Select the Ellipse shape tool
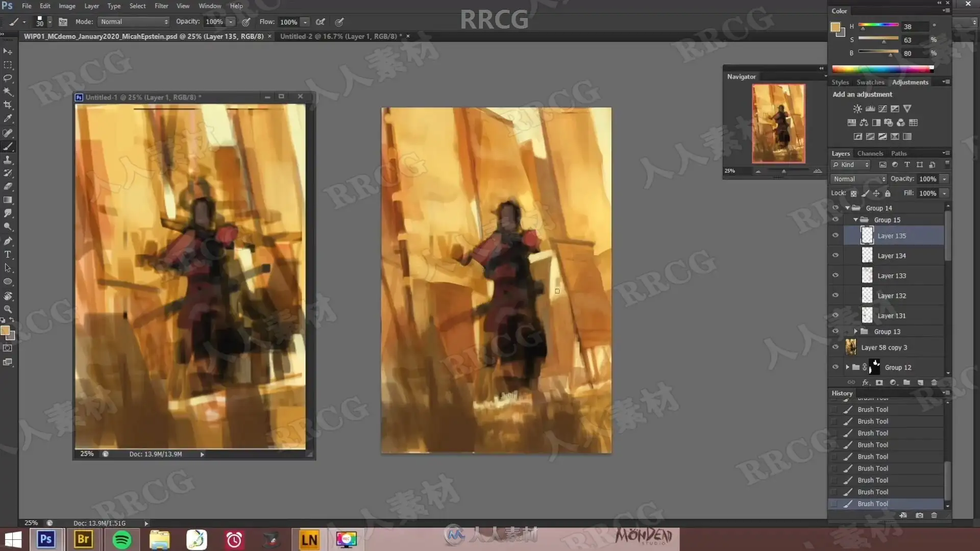Image resolution: width=980 pixels, height=551 pixels. coord(8,282)
